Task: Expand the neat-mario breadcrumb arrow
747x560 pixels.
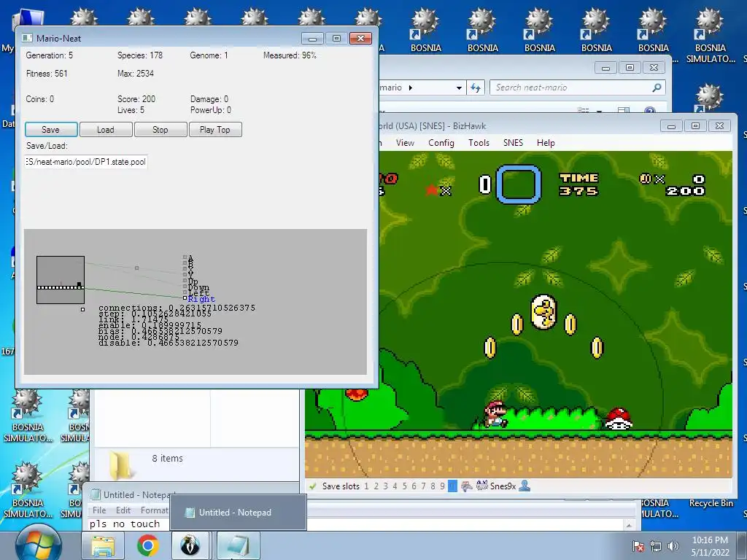Action: [x=411, y=87]
